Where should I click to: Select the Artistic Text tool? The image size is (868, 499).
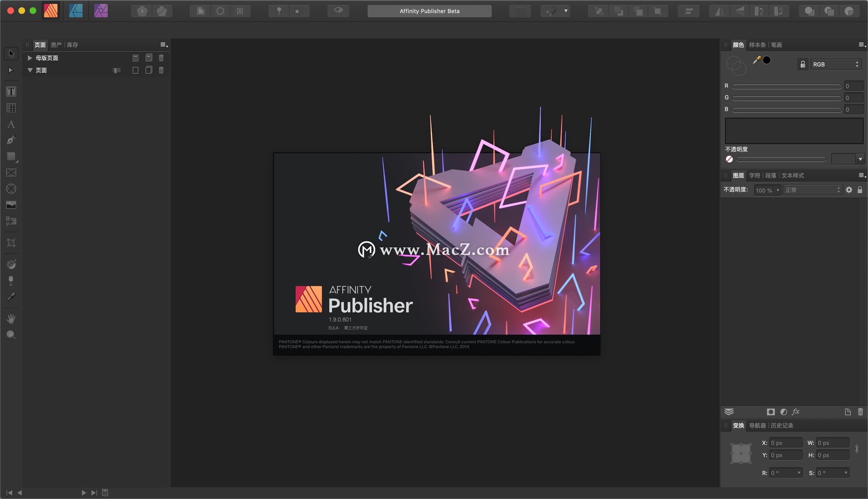click(x=11, y=124)
